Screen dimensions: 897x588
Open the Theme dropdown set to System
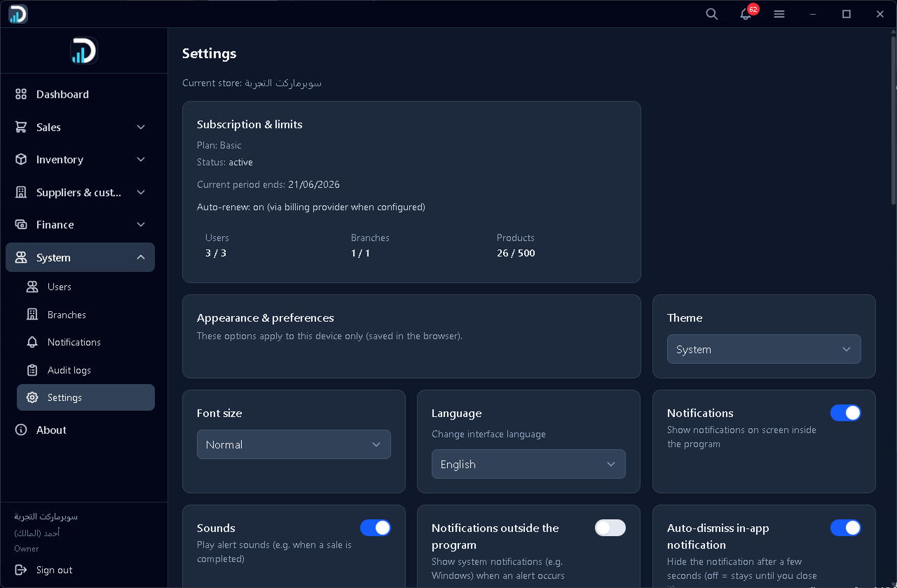point(764,349)
